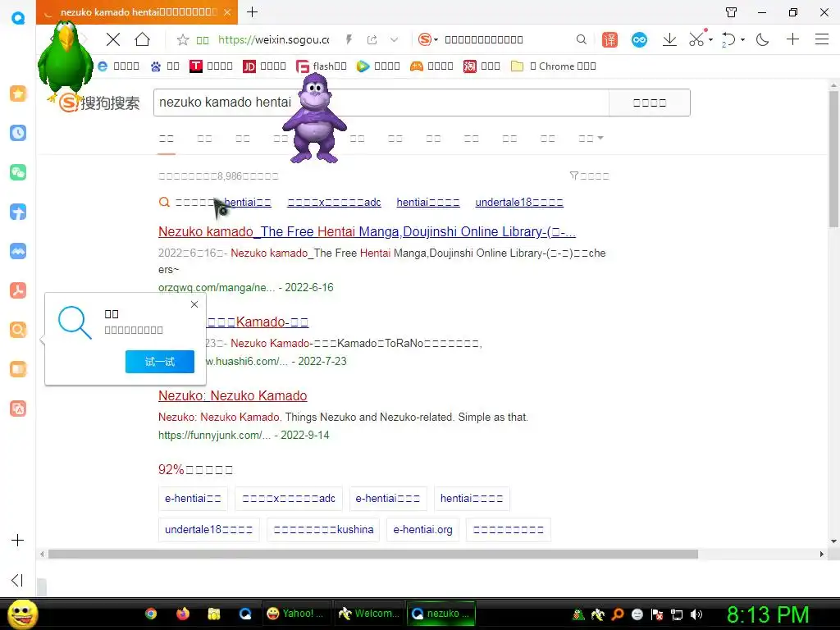
Task: Toggle night mode with the moon icon
Action: [x=762, y=39]
